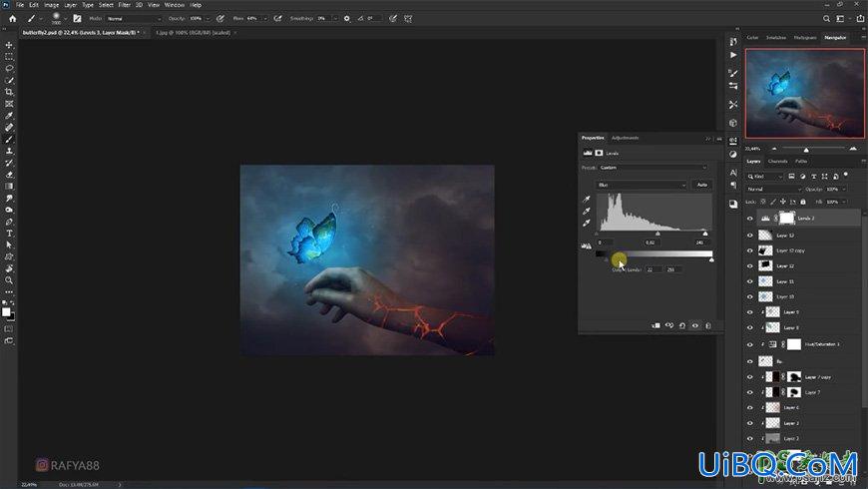
Task: Go to the Home screen icon
Action: pos(12,18)
